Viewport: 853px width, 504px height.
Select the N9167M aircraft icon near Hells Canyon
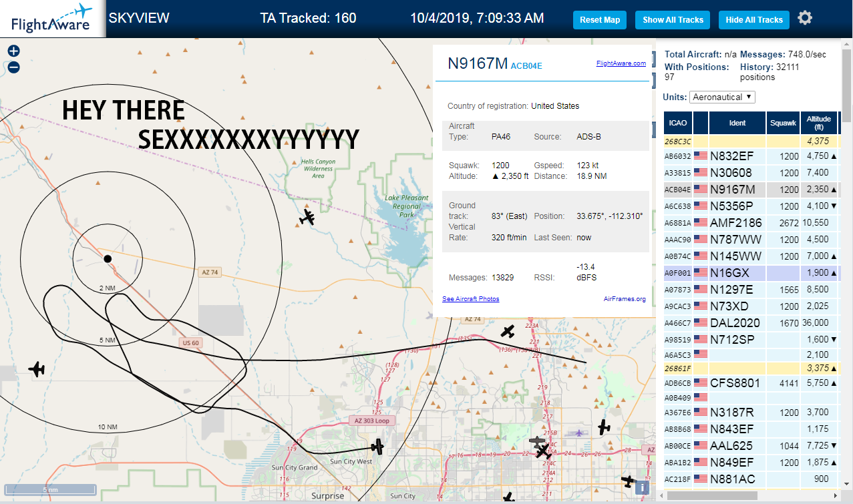coord(307,217)
